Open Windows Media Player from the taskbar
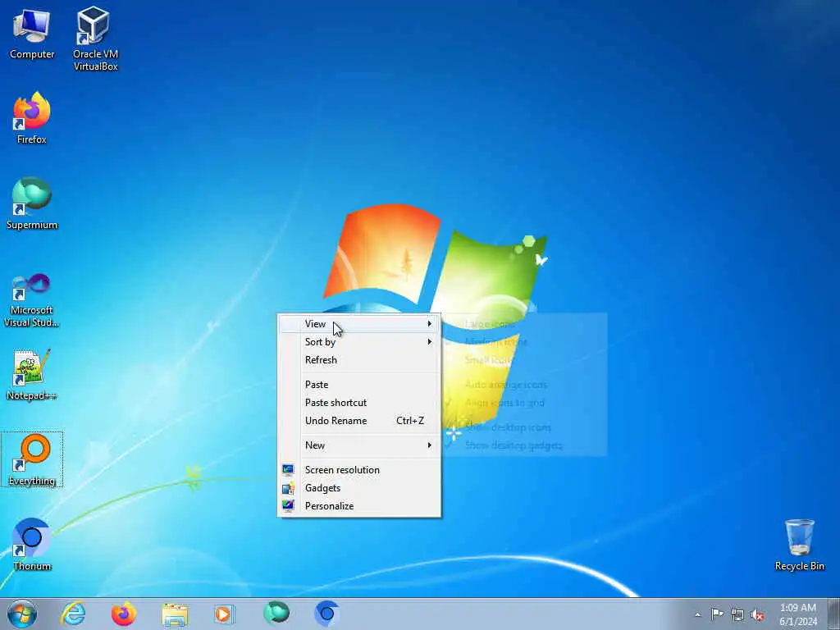The height and width of the screenshot is (630, 840). (x=224, y=614)
